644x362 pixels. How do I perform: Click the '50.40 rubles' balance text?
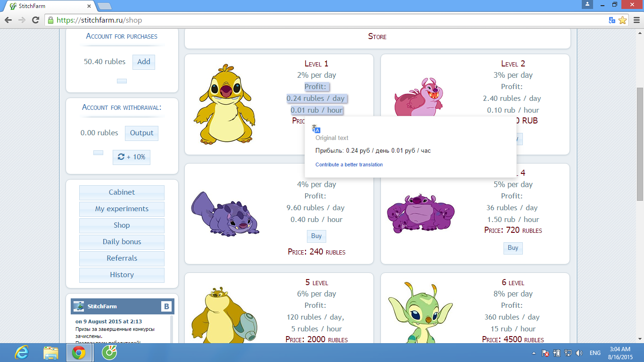click(105, 62)
